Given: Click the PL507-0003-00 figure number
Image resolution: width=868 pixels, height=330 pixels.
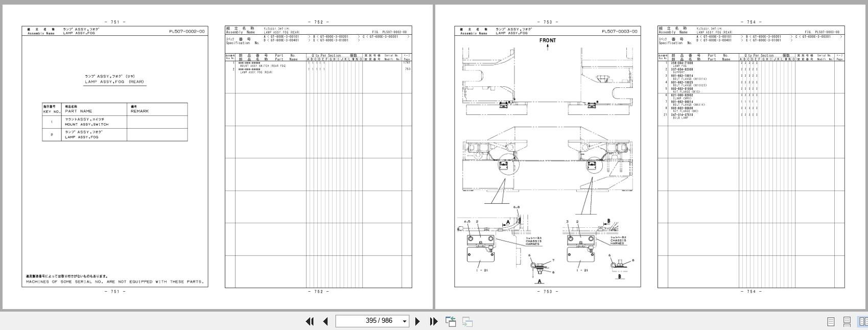Looking at the screenshot, I should click(x=620, y=31).
